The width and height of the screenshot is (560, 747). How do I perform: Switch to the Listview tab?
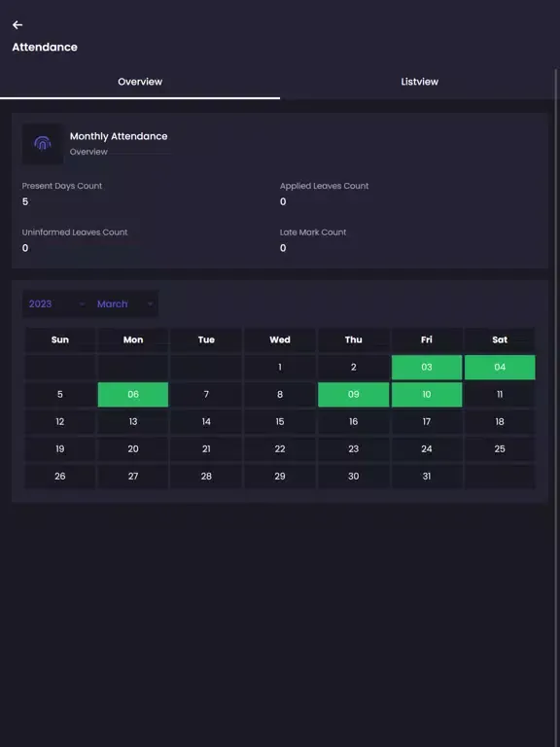[x=420, y=82]
